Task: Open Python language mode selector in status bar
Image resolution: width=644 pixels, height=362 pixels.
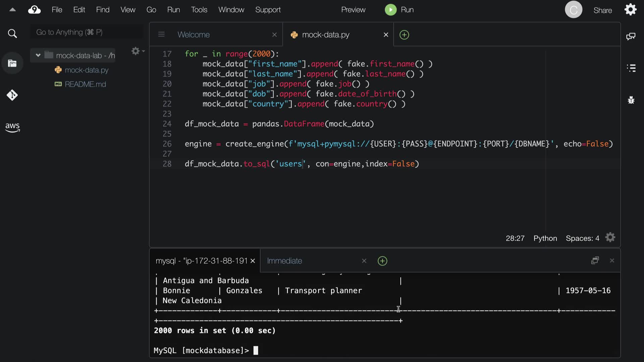Action: 545,238
